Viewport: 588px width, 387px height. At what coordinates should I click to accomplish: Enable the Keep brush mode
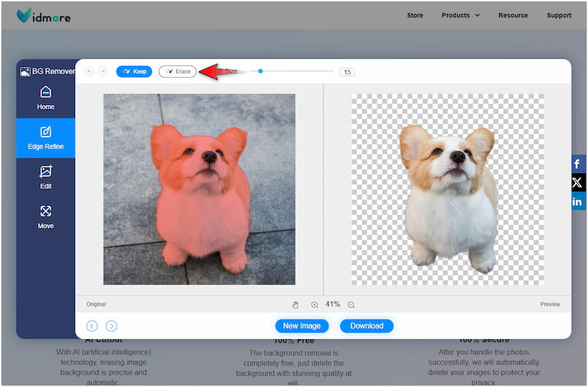134,71
